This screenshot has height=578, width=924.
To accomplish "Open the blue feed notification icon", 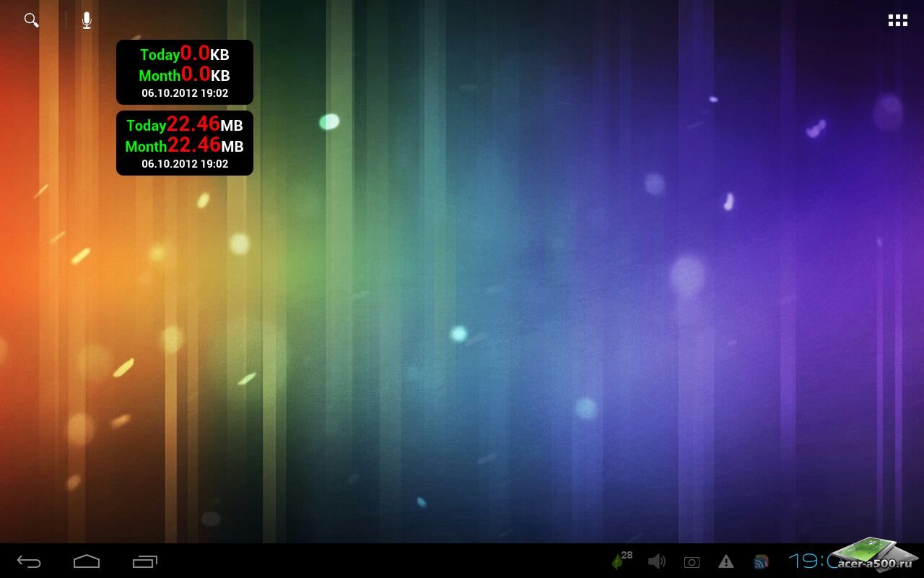I will [761, 561].
